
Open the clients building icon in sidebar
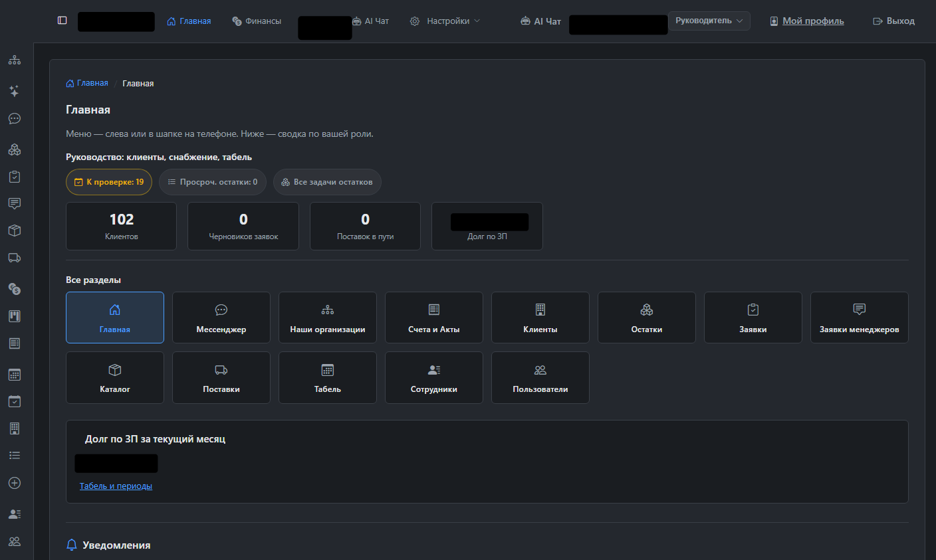(x=15, y=428)
